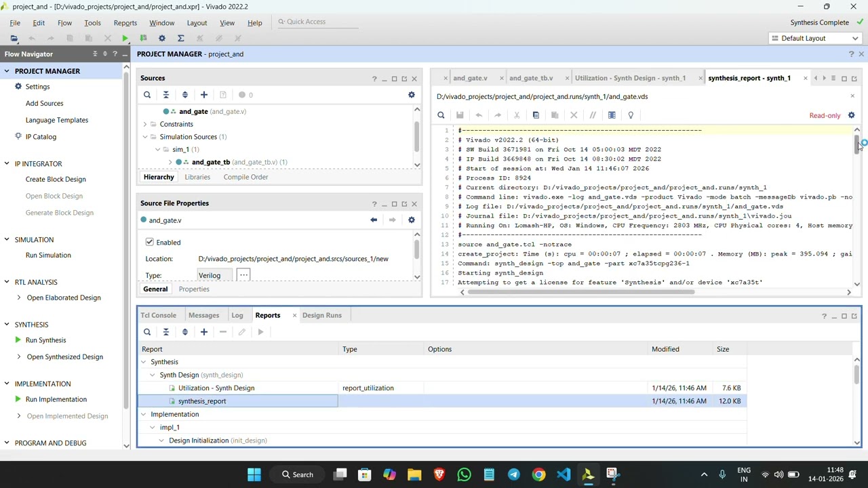Open Brave browser from taskbar
Image resolution: width=868 pixels, height=488 pixels.
pos(439,474)
